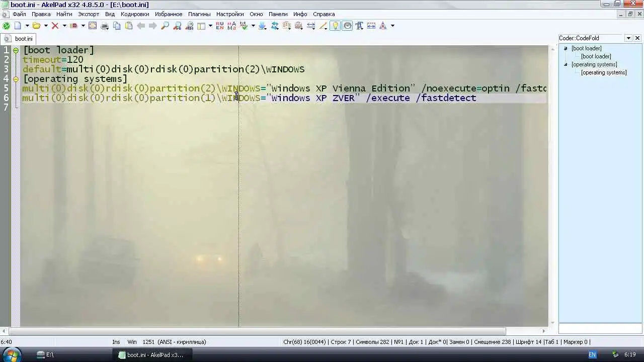Open a file with the folder icon

click(36, 26)
